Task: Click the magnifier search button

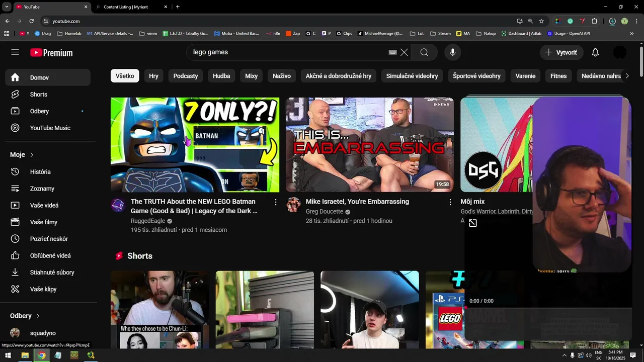Action: (424, 52)
